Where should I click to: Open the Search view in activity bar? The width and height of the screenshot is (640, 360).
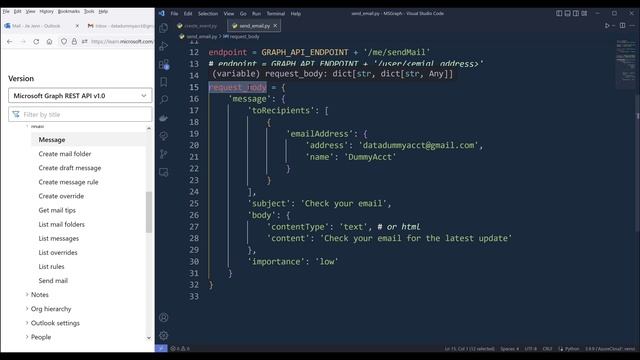(x=164, y=100)
